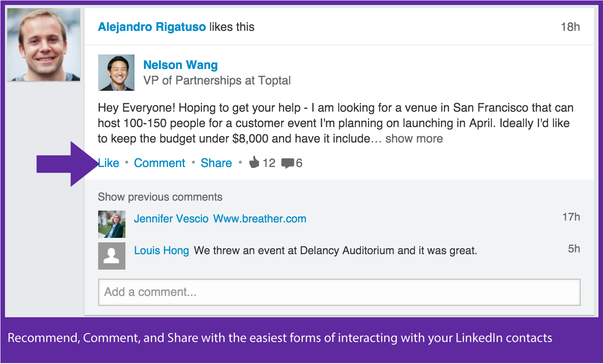Screen dimensions: 603x364
Task: Open the Www.breather.com link
Action: 259,219
